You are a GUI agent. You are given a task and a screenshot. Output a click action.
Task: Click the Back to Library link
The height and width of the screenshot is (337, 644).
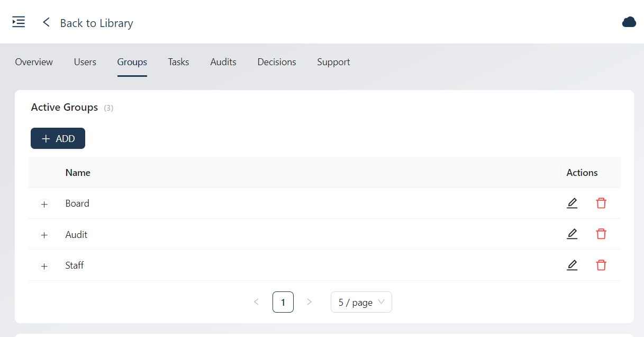click(x=96, y=23)
